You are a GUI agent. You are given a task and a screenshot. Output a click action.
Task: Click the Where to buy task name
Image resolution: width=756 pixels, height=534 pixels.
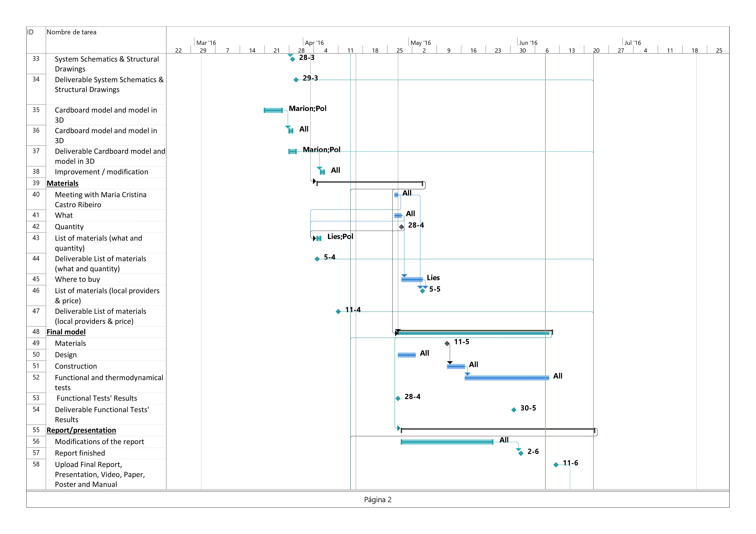(x=77, y=279)
